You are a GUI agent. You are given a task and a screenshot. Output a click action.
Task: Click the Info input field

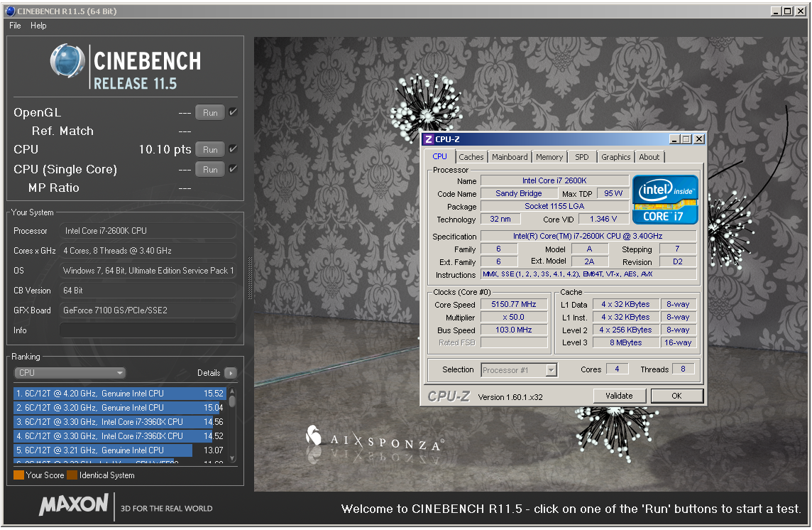click(x=148, y=330)
